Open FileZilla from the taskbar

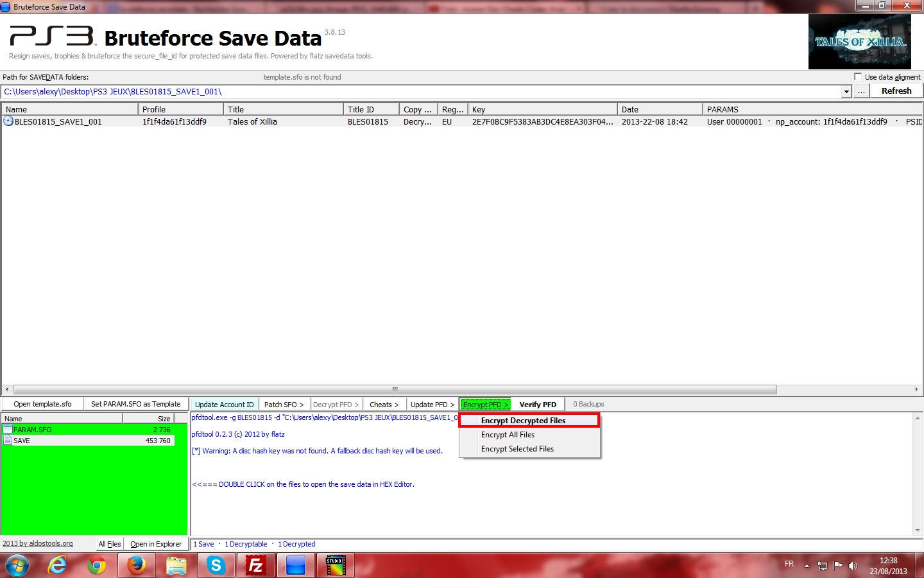(255, 566)
